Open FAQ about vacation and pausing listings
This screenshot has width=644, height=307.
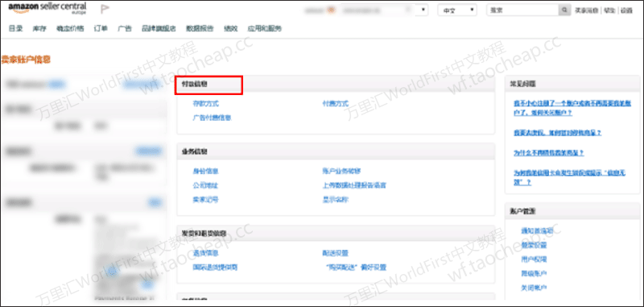557,133
